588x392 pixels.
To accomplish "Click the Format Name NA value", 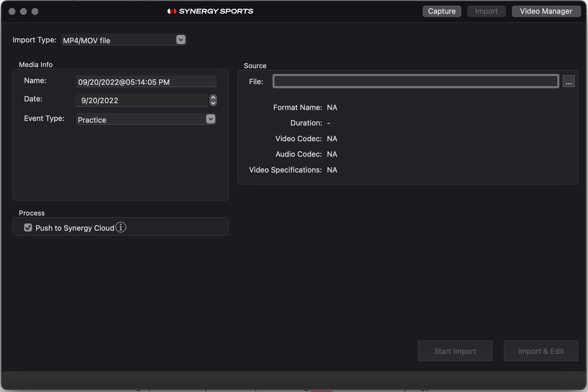I will point(332,107).
